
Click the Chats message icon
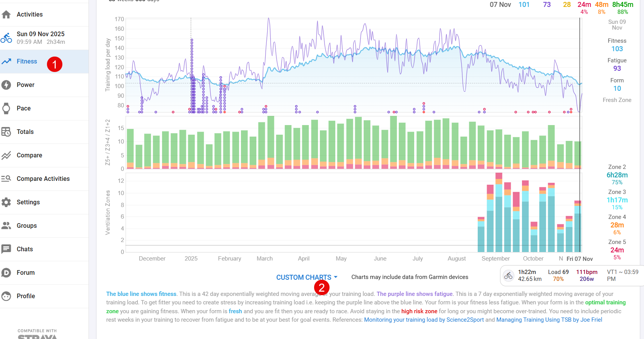click(x=6, y=249)
